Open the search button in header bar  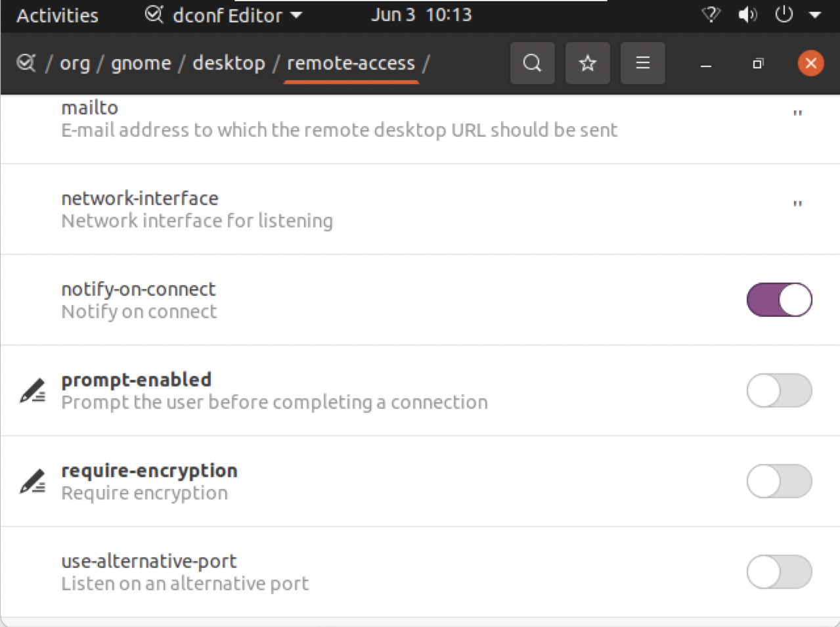532,63
